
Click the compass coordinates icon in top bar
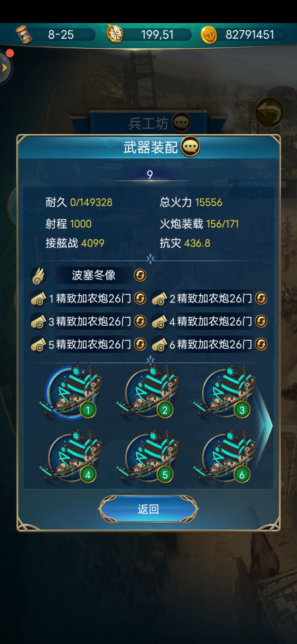(x=115, y=34)
